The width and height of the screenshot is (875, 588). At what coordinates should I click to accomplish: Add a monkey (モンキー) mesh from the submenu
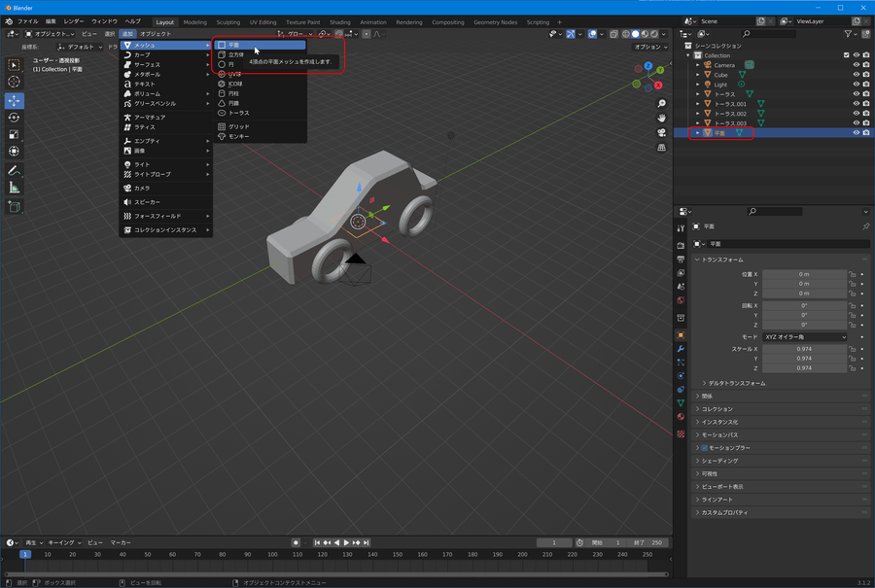[238, 136]
